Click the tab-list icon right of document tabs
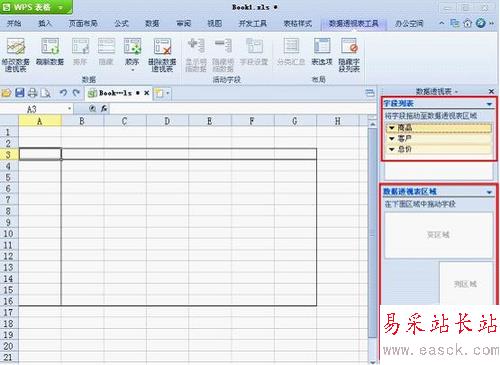 [x=370, y=93]
